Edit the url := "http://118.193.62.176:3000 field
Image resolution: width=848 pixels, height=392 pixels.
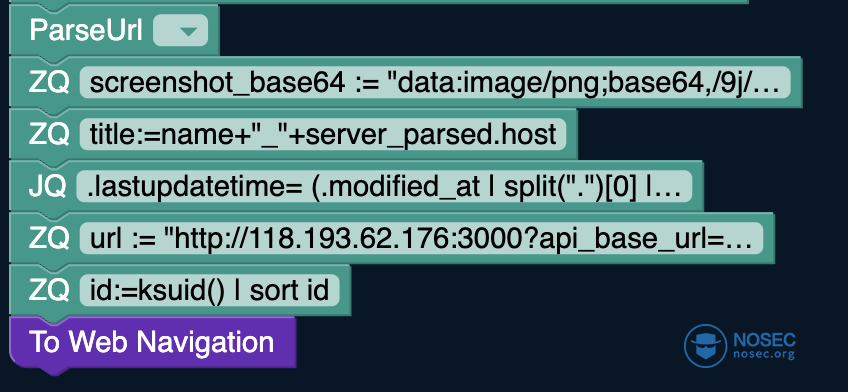point(421,238)
